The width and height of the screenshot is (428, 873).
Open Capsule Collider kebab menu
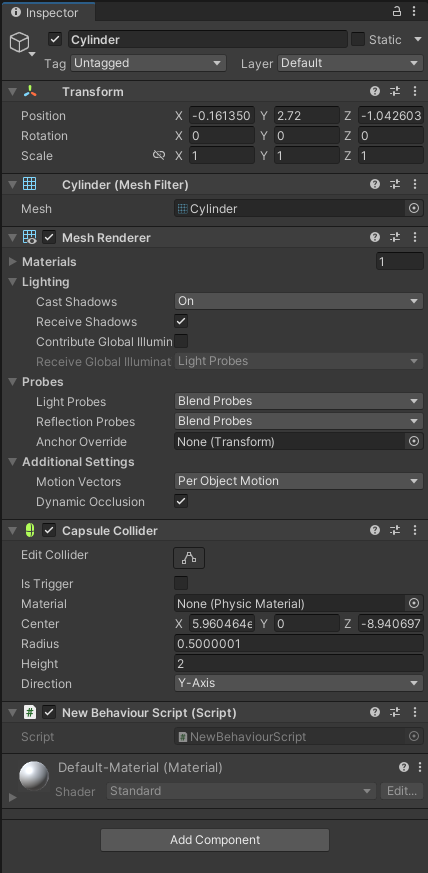click(415, 531)
